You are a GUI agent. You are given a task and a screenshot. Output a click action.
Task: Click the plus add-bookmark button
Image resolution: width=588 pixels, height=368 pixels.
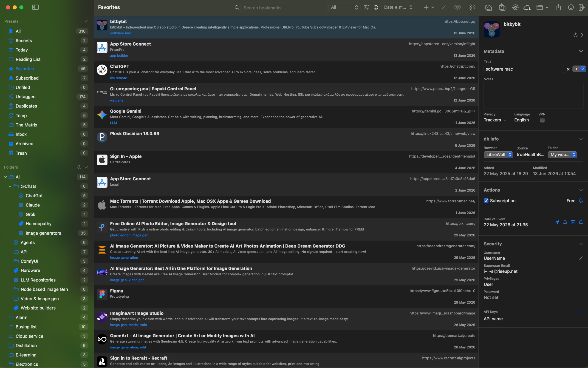pos(426,7)
